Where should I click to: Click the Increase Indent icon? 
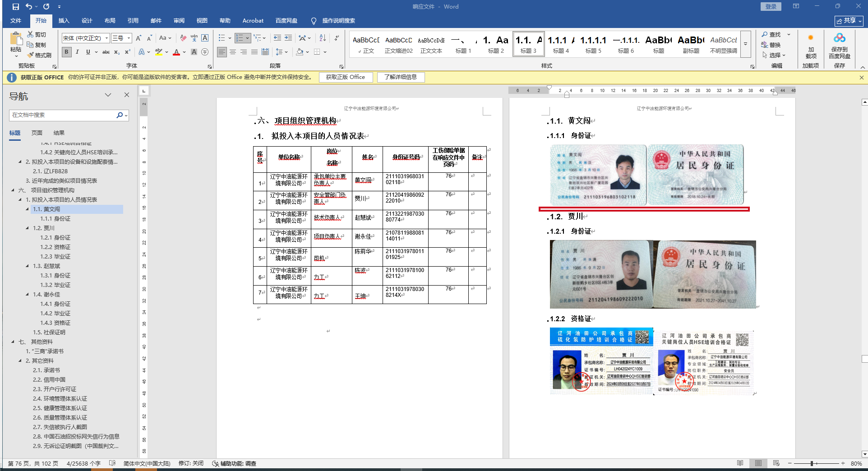[288, 38]
